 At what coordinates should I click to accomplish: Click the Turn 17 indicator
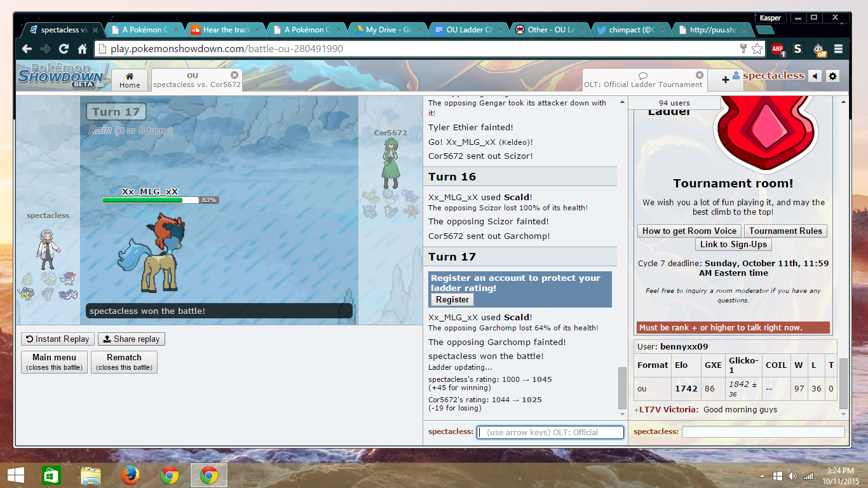tap(116, 112)
